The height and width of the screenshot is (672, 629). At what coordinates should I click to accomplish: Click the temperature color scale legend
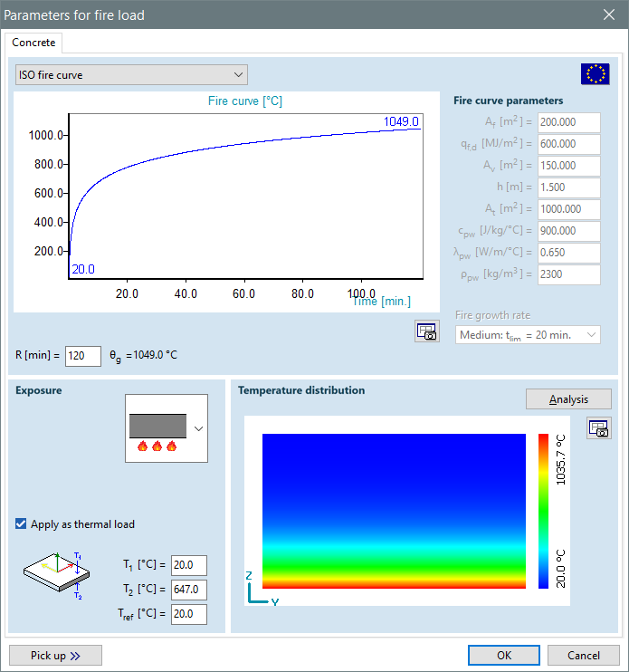pyautogui.click(x=543, y=511)
